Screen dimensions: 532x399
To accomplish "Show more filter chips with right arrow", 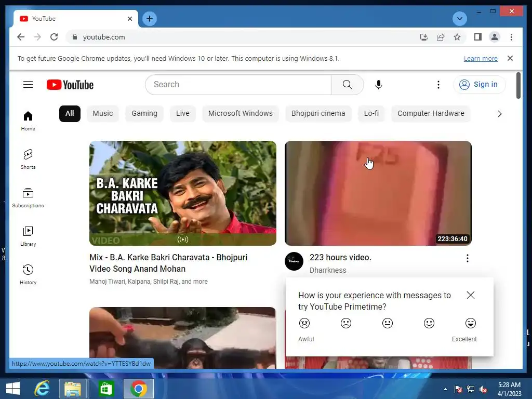I will 499,114.
